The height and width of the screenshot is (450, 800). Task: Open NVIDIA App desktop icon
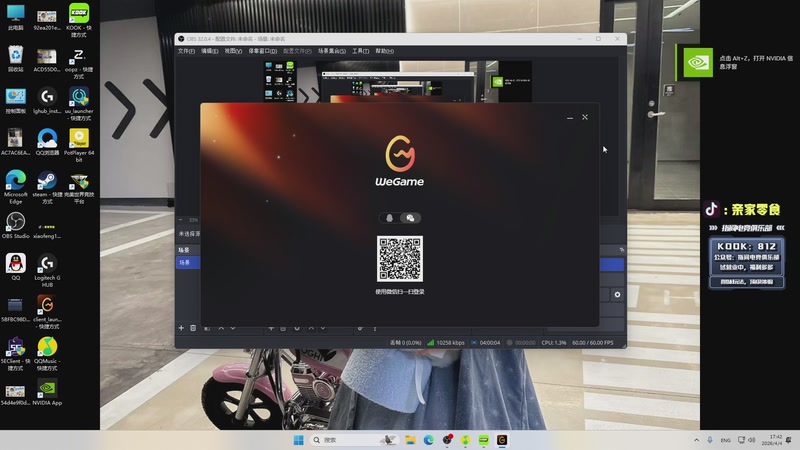(47, 392)
